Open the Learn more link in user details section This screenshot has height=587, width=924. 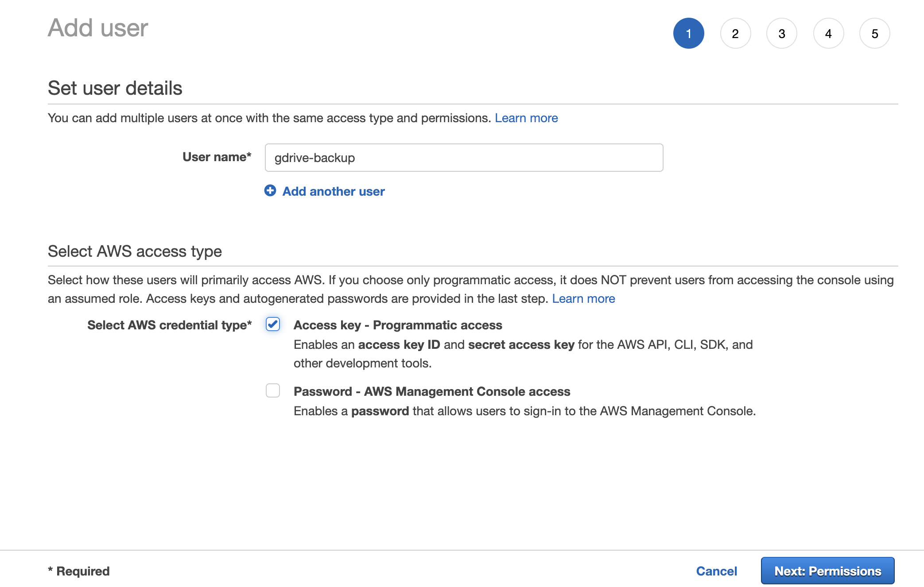point(527,118)
